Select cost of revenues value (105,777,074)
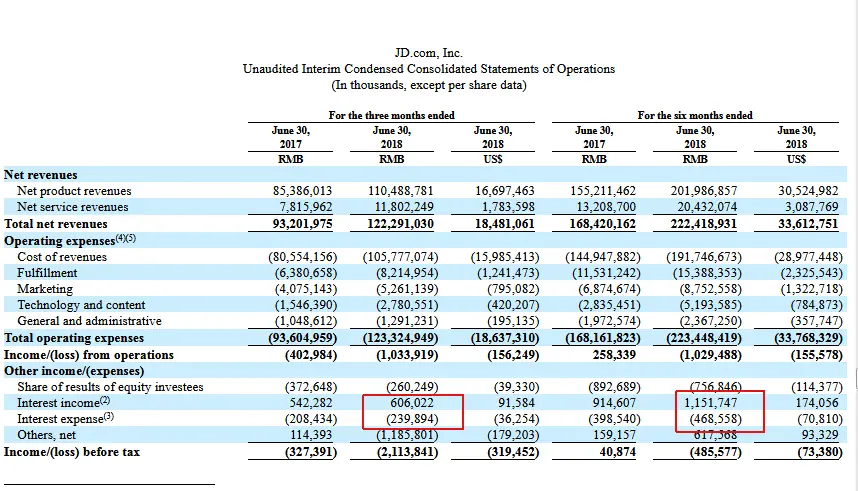858x491 pixels. [401, 257]
